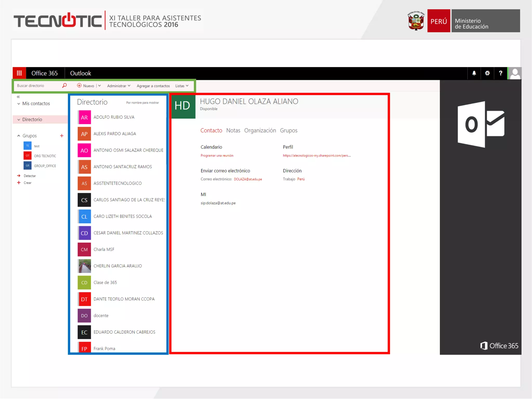Switch to the Notas tab
Screen dimensions: 532x399
[233, 130]
